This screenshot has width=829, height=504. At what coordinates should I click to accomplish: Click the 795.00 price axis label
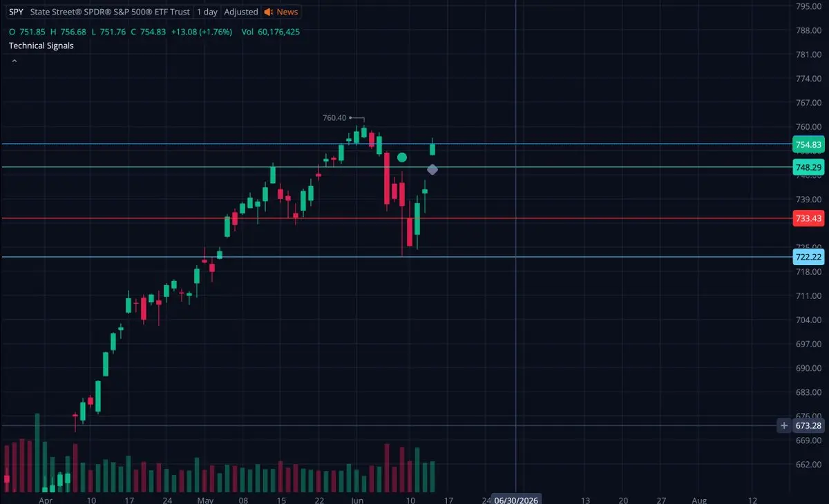[x=808, y=6]
